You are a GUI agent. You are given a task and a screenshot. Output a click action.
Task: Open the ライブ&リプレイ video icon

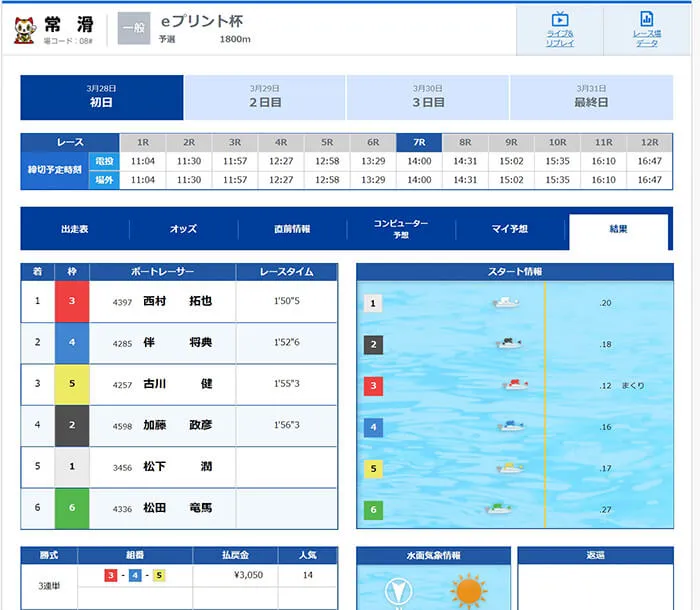(x=560, y=20)
